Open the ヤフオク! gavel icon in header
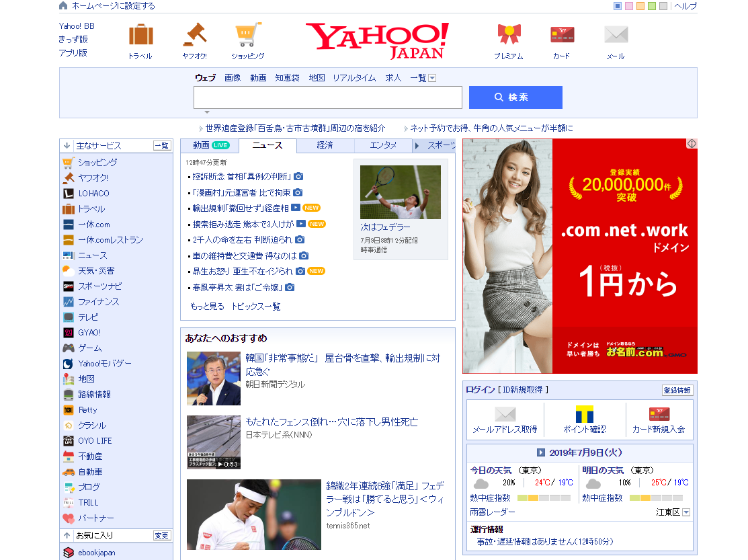The width and height of the screenshot is (748, 560). tap(195, 34)
